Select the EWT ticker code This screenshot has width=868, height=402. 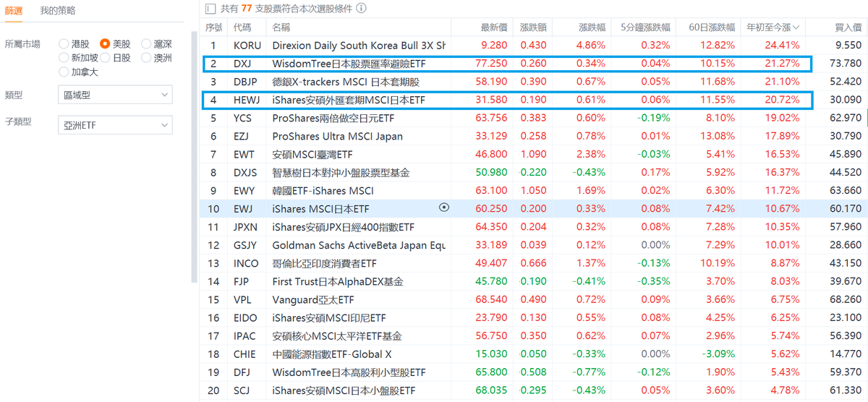(x=243, y=154)
